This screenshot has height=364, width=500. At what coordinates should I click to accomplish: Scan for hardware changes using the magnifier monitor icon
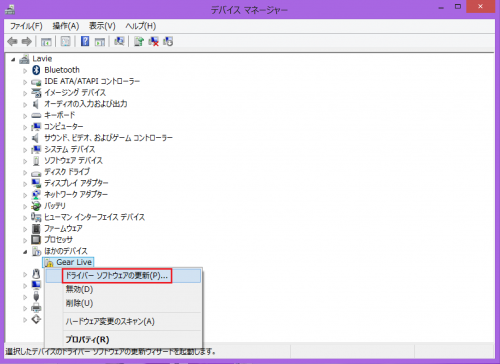119,41
